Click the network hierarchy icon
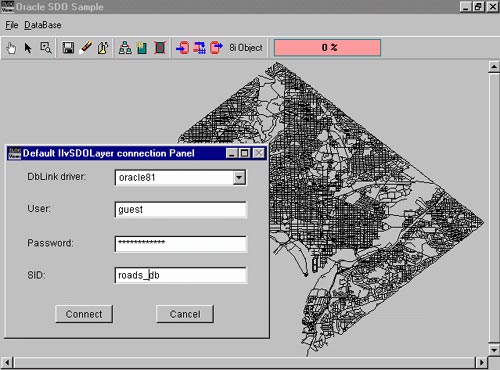 pyautogui.click(x=125, y=48)
